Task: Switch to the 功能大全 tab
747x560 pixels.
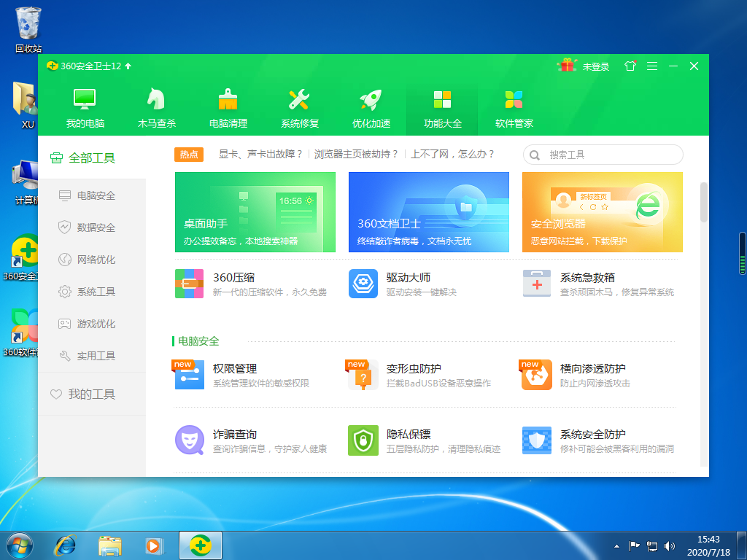Action: coord(442,106)
